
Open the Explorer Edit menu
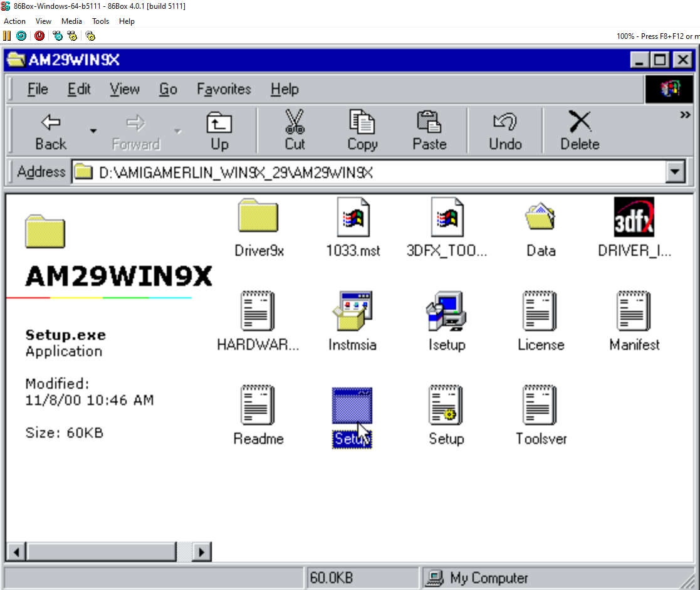point(79,89)
